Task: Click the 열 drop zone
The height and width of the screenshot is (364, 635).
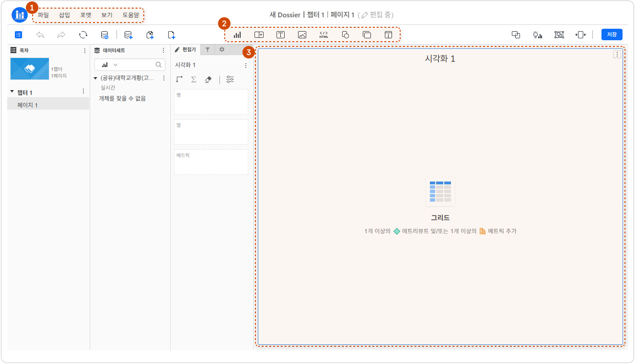Action: 211,132
